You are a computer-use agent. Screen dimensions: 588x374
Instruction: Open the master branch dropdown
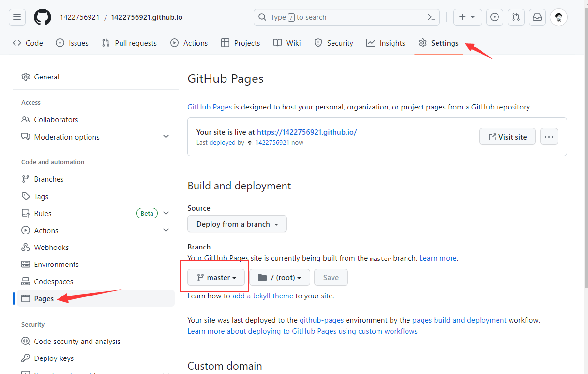216,278
